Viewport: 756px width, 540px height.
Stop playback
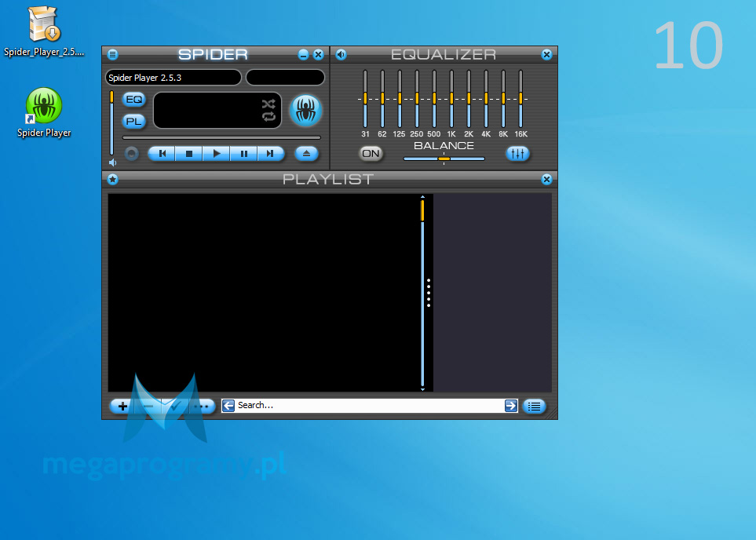tap(189, 154)
